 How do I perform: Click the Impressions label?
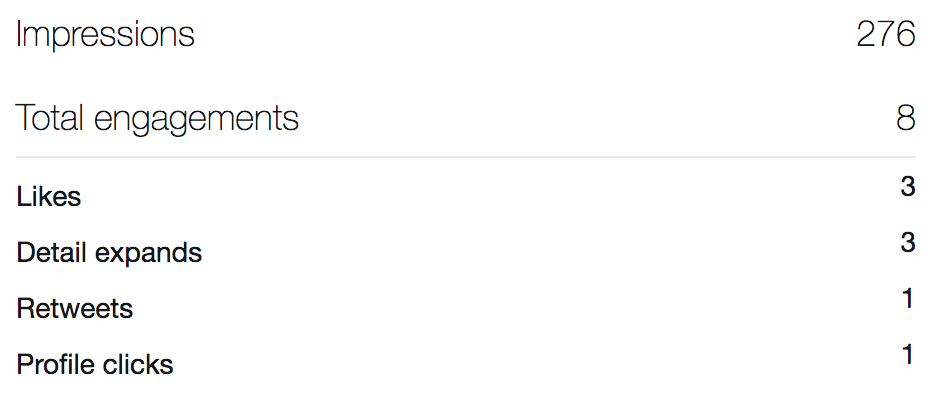[105, 35]
